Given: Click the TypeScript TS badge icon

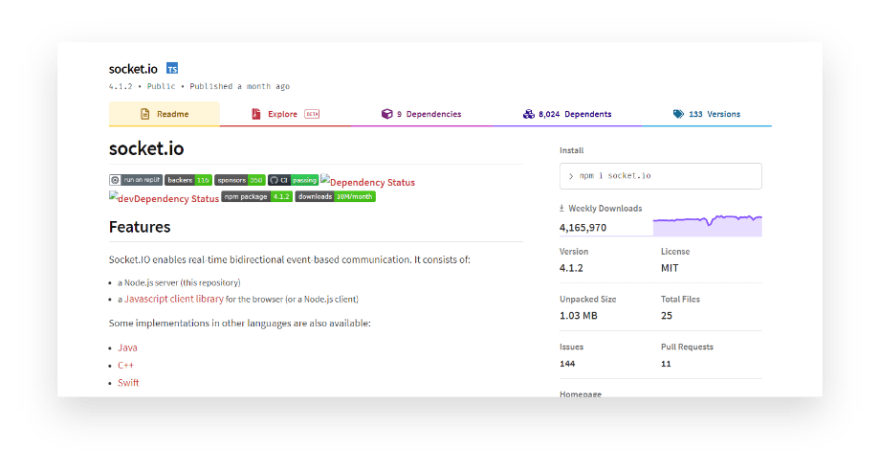Looking at the screenshot, I should pos(172,69).
